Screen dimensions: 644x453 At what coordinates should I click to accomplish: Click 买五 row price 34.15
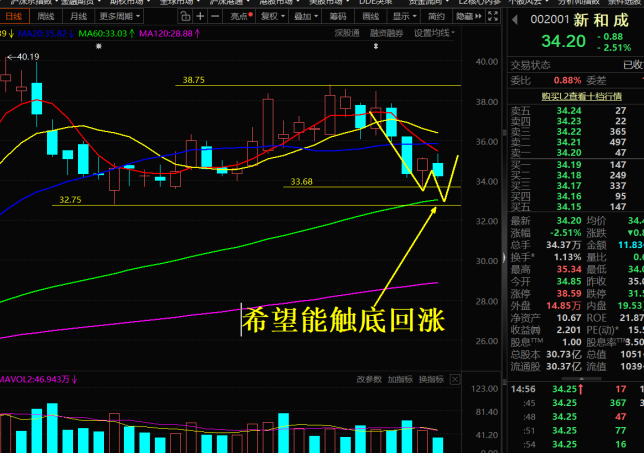569,207
